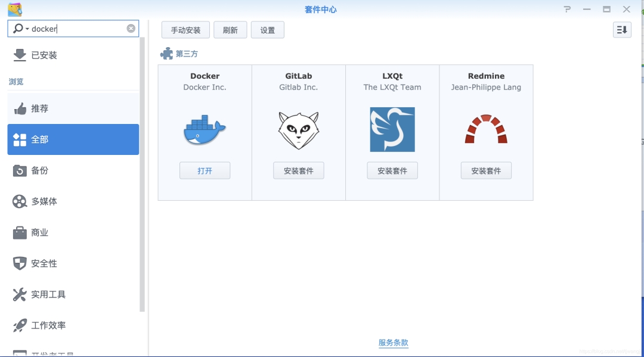
Task: Select the 全部 all packages category
Action: point(73,139)
